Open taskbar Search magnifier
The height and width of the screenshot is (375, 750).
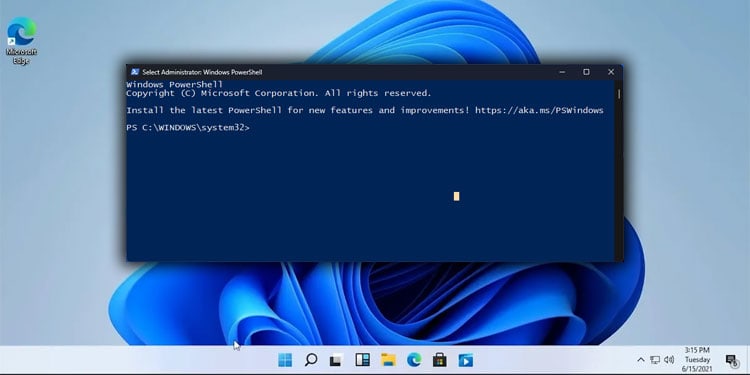coord(311,360)
